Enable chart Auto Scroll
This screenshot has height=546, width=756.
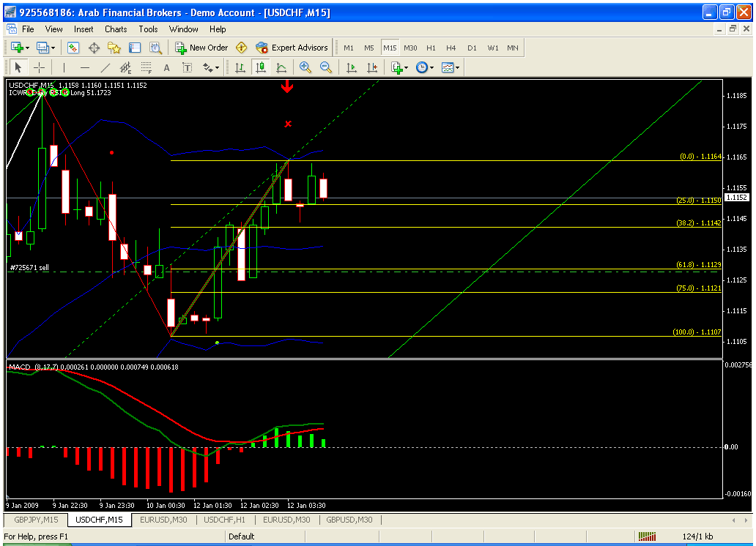(x=352, y=68)
